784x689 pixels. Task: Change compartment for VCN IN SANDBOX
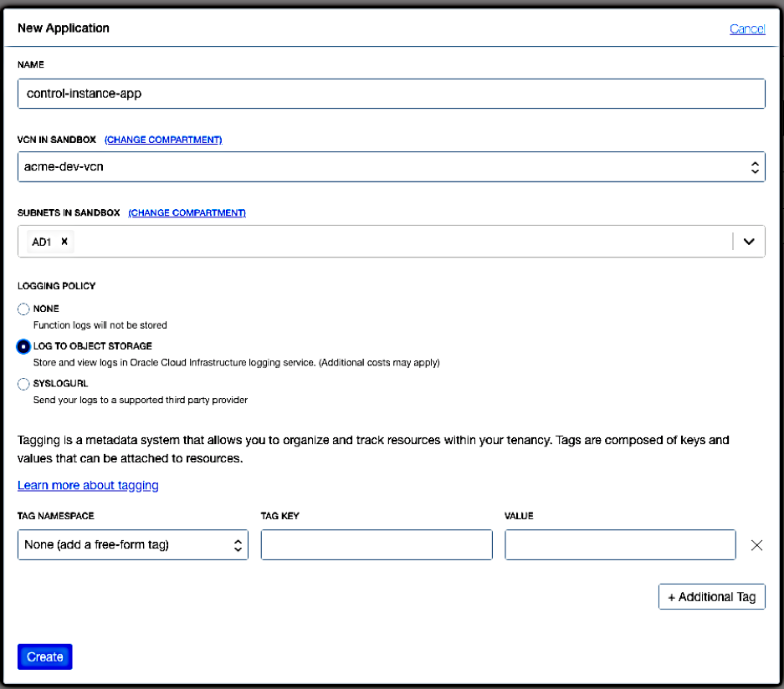point(163,140)
